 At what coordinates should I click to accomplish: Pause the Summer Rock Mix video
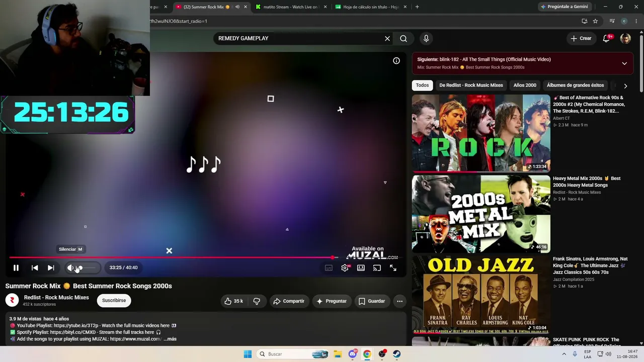tap(16, 268)
